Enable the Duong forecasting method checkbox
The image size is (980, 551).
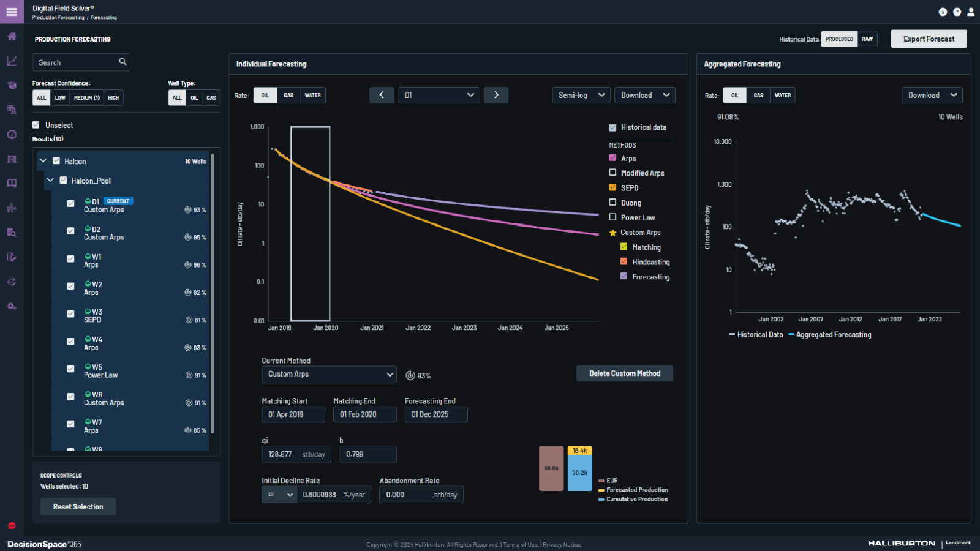click(612, 202)
